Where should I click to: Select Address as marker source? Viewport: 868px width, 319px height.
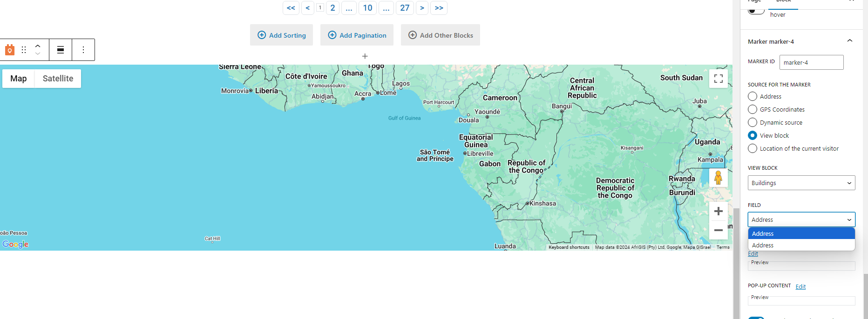coord(753,96)
